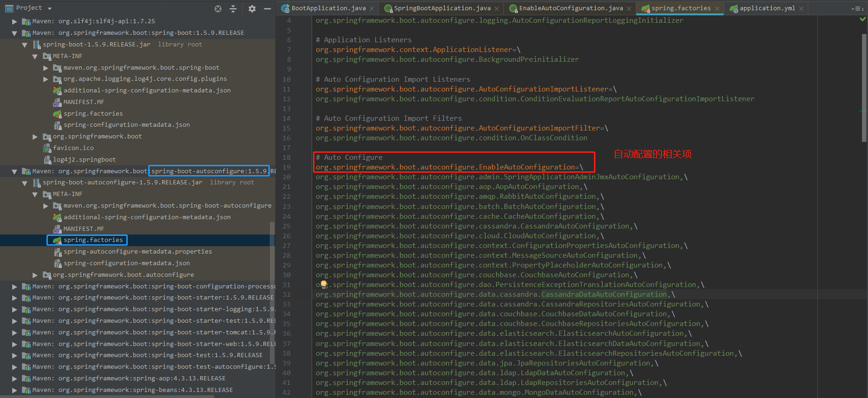Click MongoDataAutoConfiguration entry on line 42
Viewport: 868px width, 398px height.
pos(579,392)
